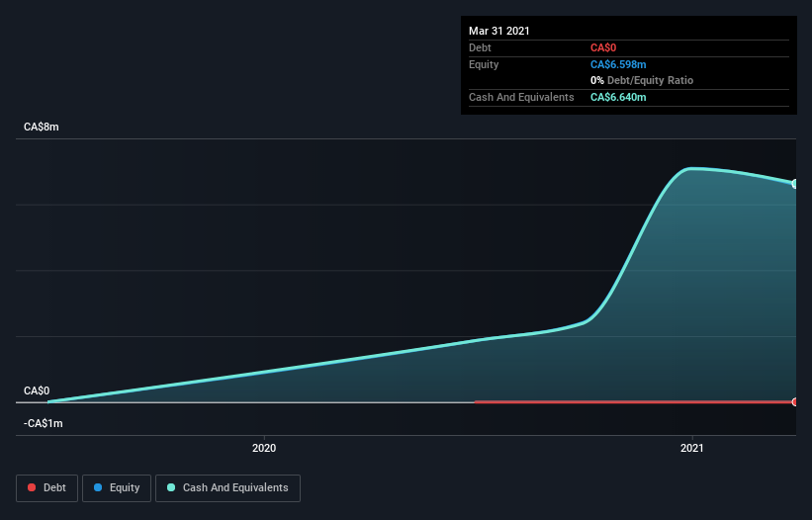
Task: Click the red CA$0 Debt value in tooltip
Action: pyautogui.click(x=603, y=47)
